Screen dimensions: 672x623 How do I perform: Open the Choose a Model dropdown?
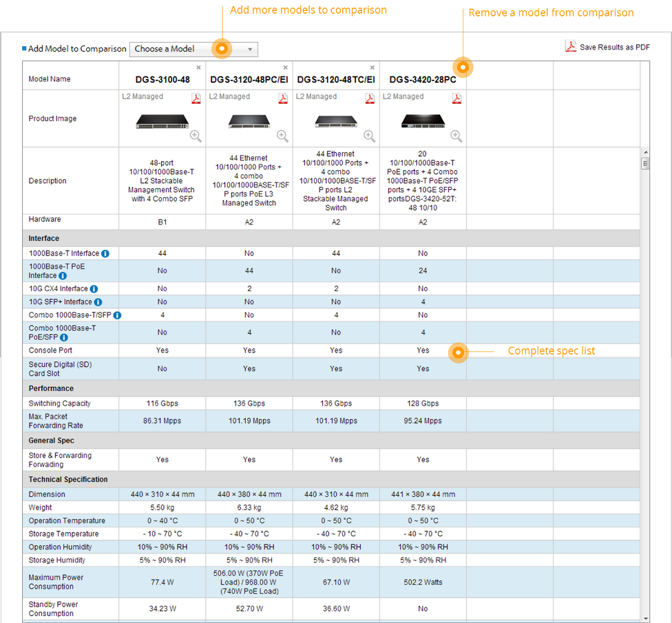pos(193,50)
